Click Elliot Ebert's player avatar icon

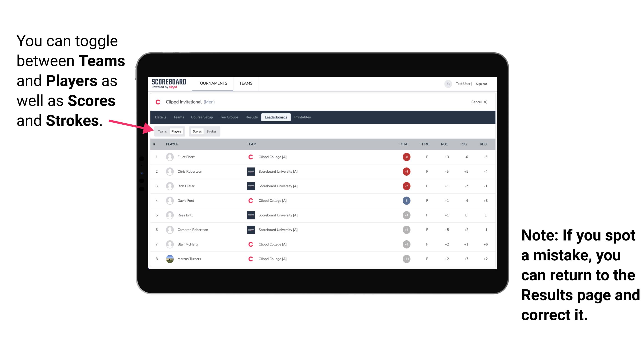click(169, 157)
